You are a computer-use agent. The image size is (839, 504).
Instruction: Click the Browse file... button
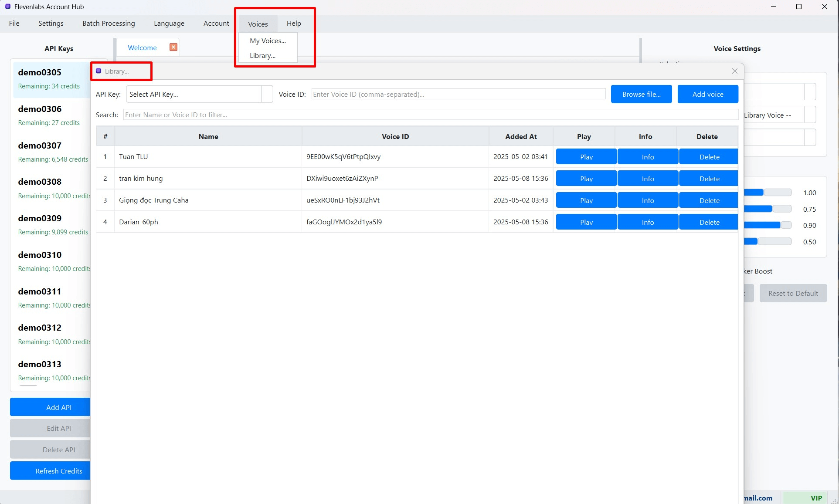(x=641, y=94)
